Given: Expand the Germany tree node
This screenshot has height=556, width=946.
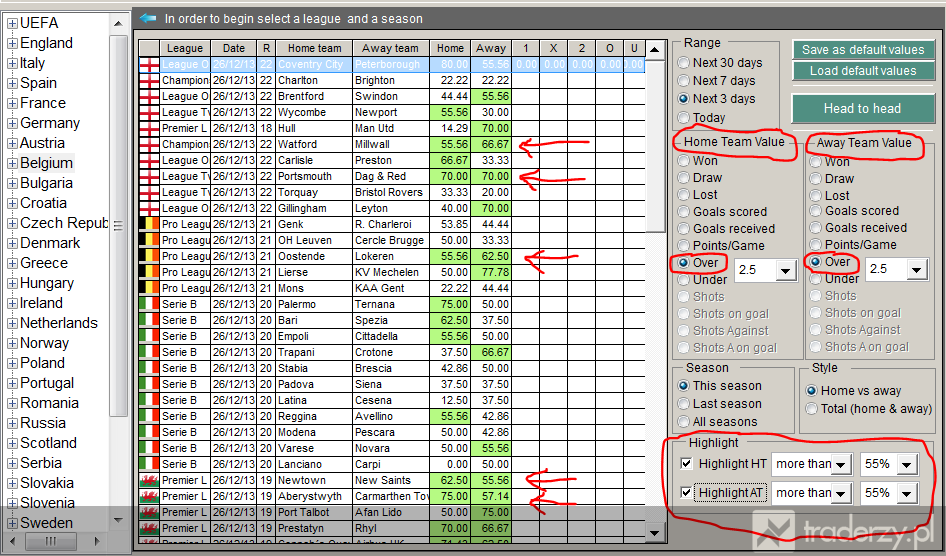Looking at the screenshot, I should 12,123.
